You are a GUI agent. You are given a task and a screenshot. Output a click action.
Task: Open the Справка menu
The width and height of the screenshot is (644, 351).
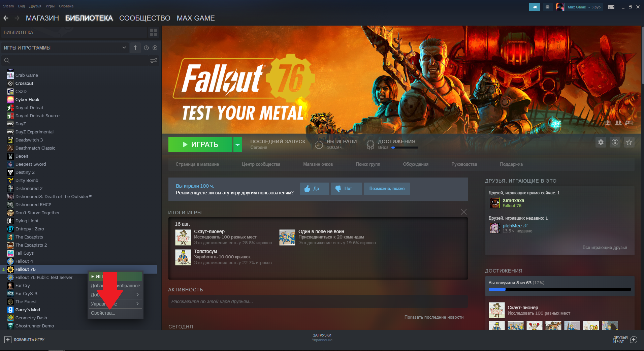coord(66,6)
